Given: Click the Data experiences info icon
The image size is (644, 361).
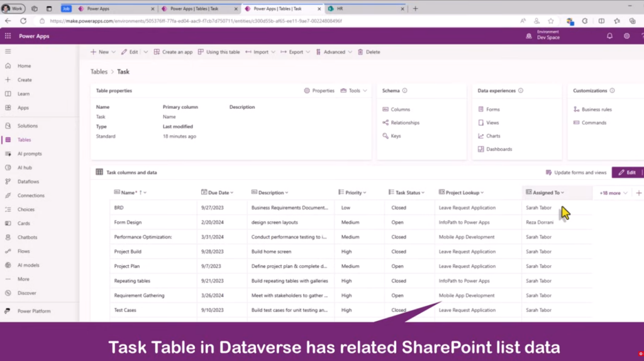Looking at the screenshot, I should pyautogui.click(x=521, y=91).
